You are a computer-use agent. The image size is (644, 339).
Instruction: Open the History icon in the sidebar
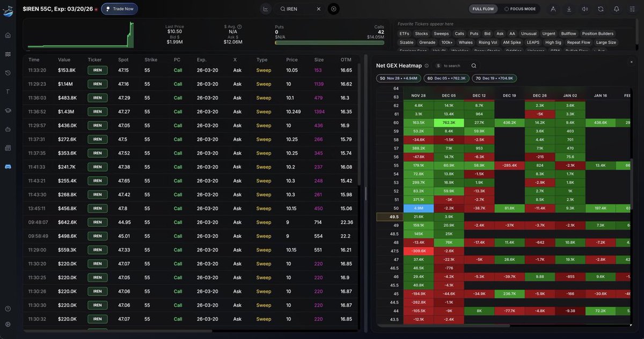(7, 72)
